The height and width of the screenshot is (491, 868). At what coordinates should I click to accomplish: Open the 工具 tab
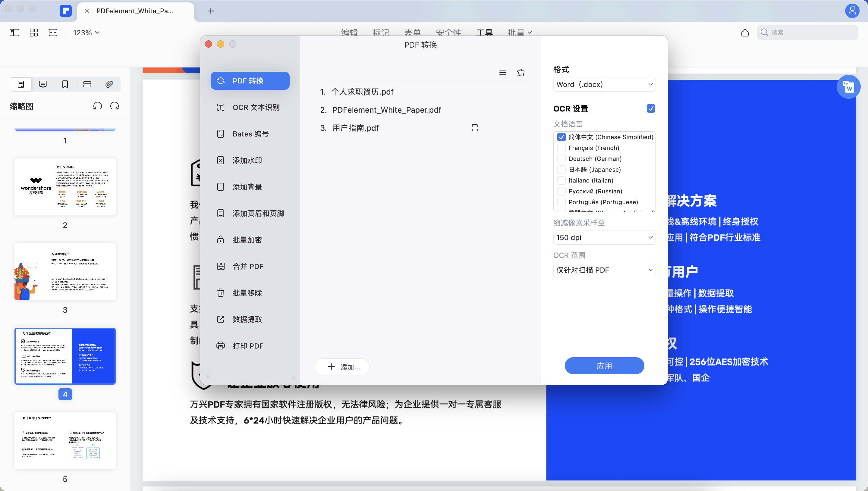point(485,33)
